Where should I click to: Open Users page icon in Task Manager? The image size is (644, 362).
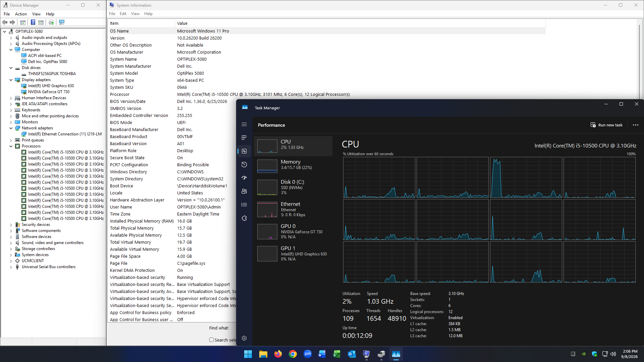tap(244, 191)
